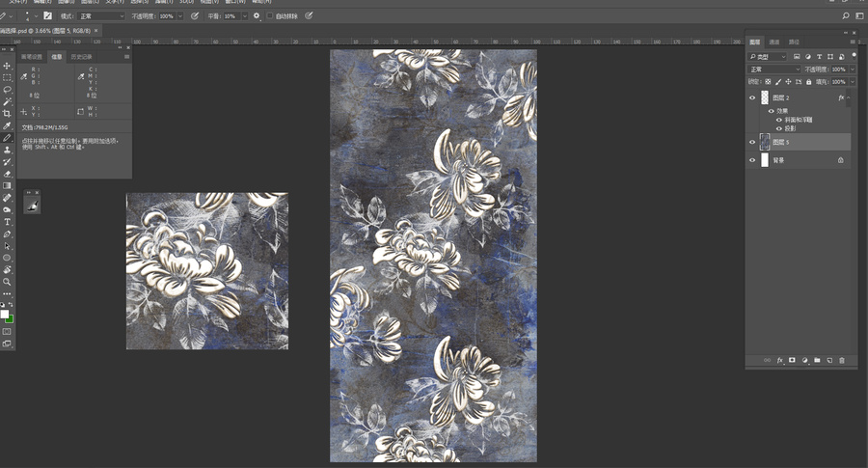Create a new layer icon

(x=829, y=361)
